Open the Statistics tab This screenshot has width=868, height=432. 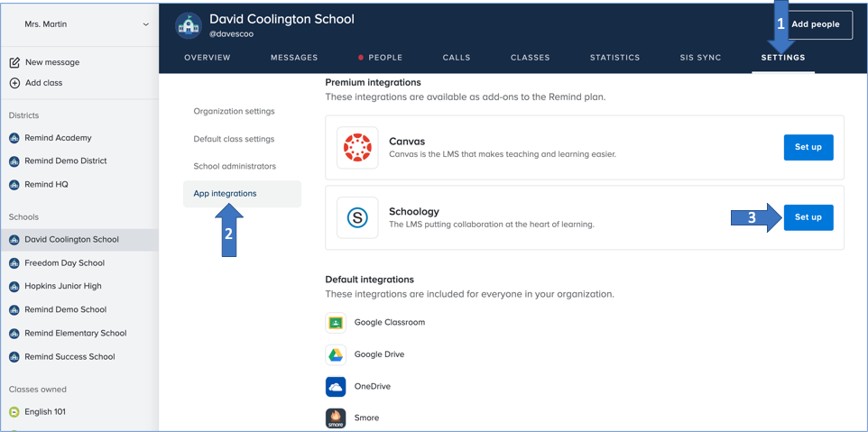pos(614,58)
